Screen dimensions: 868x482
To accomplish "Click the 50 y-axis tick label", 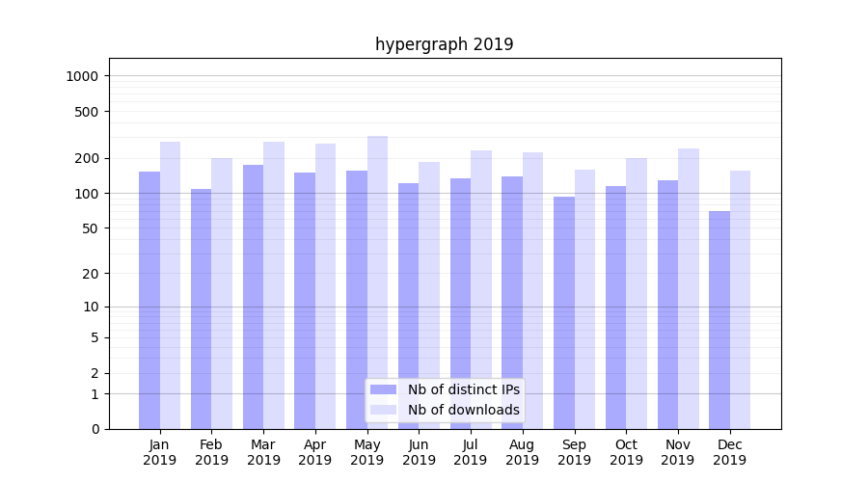I will coord(89,228).
